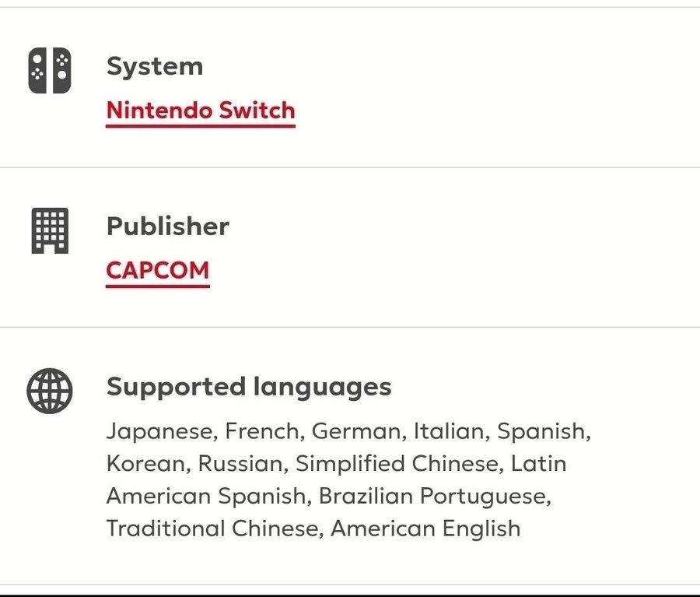
Task: Click the office building icon beside Publisher
Action: [x=50, y=230]
